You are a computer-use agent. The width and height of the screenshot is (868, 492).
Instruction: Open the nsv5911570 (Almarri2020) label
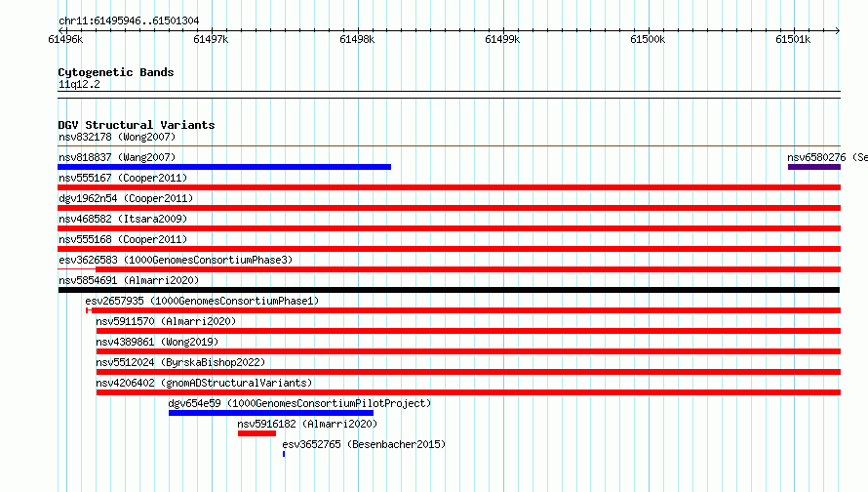(x=166, y=321)
